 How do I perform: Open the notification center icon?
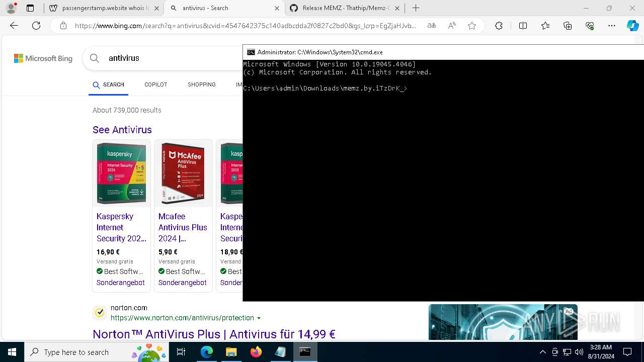(x=627, y=352)
